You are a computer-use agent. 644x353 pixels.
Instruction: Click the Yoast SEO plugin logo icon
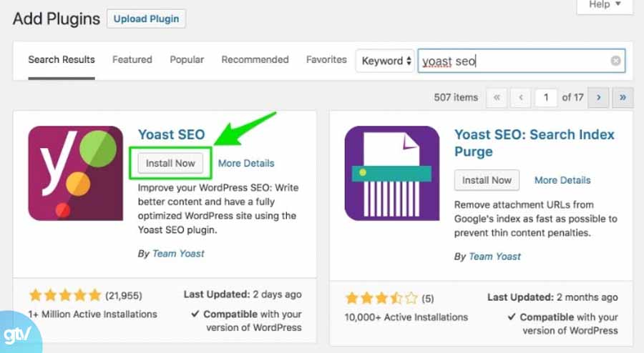point(76,173)
